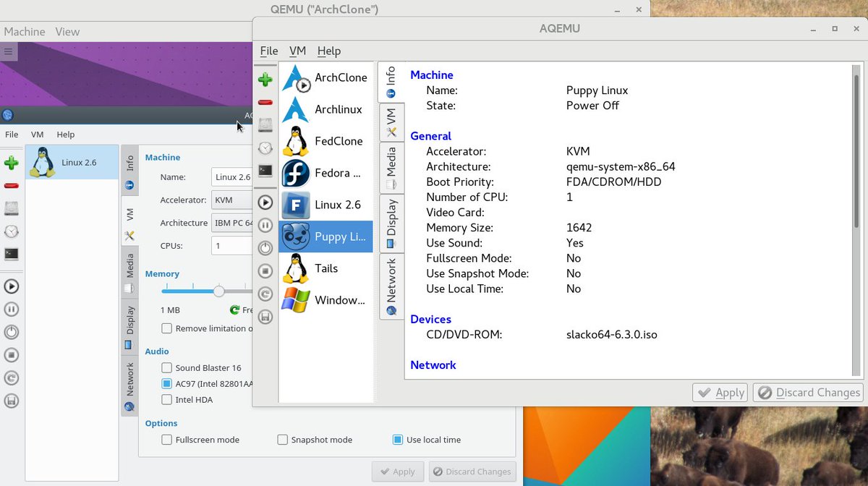Click Discard Changes in QEMU guest AQEMU
Image resolution: width=868 pixels, height=486 pixels.
click(472, 472)
